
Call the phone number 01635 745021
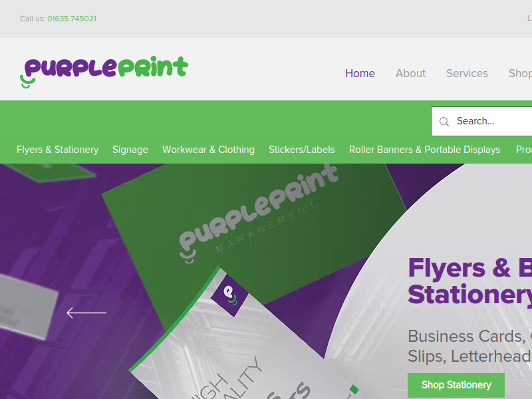(72, 19)
